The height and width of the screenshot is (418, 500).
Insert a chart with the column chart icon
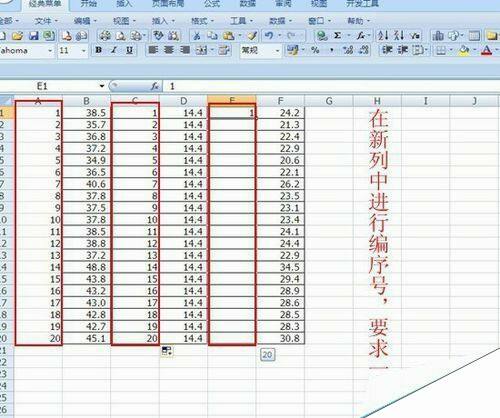(x=438, y=35)
